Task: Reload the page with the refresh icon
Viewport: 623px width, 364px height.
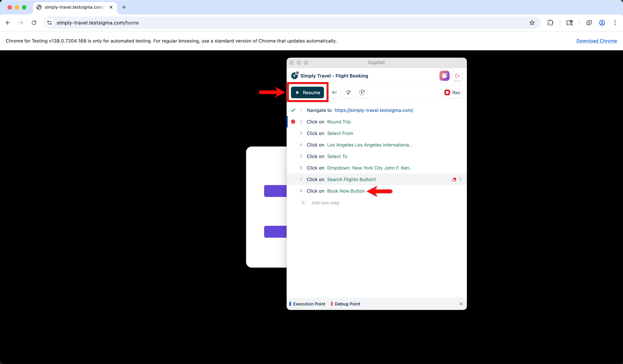Action: click(34, 23)
